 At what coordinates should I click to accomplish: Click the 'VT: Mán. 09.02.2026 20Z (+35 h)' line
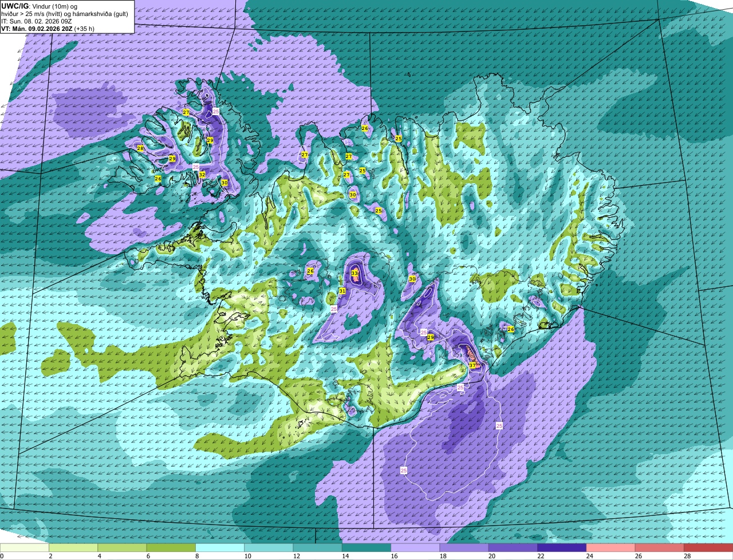tap(48, 29)
